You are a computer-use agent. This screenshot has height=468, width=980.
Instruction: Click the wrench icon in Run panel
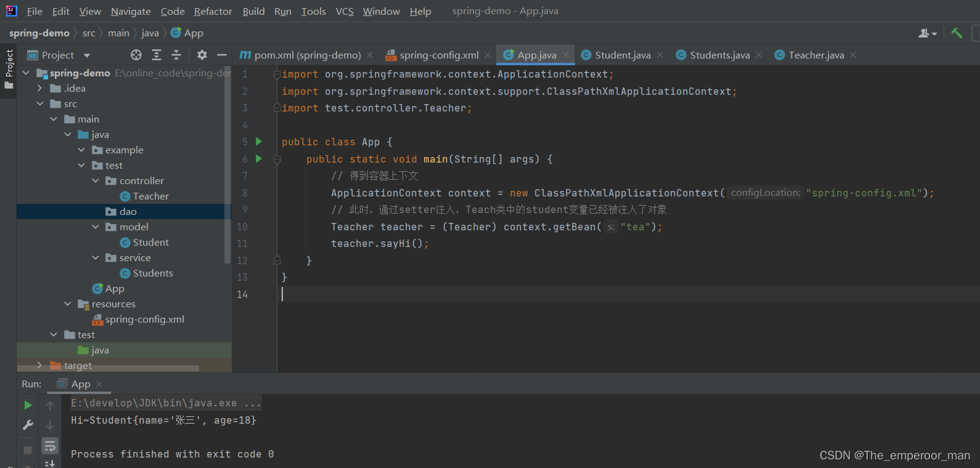tap(28, 425)
